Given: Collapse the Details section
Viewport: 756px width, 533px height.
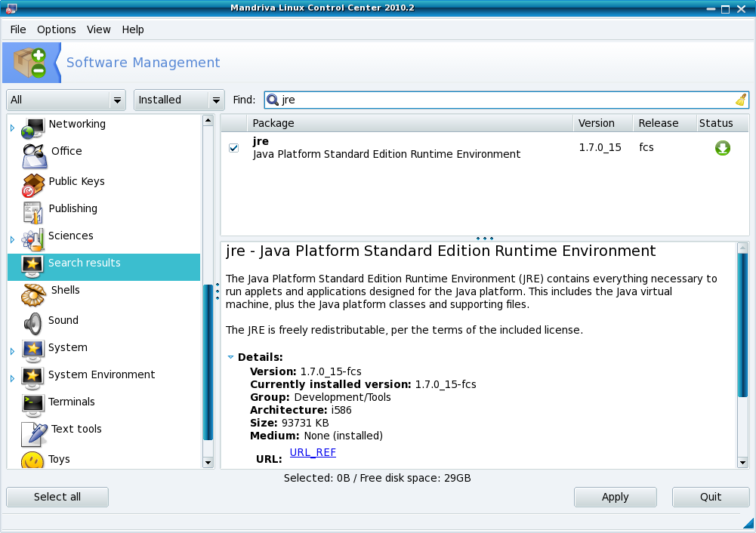Looking at the screenshot, I should tap(231, 357).
